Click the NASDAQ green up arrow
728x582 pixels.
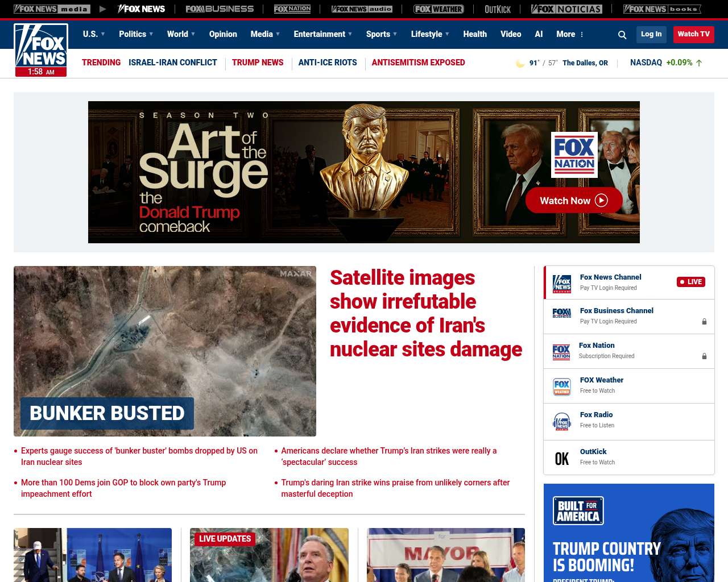[699, 63]
